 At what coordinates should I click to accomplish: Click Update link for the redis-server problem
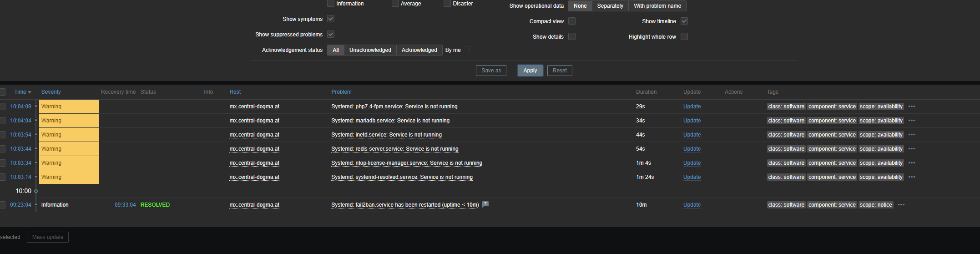[x=692, y=149]
